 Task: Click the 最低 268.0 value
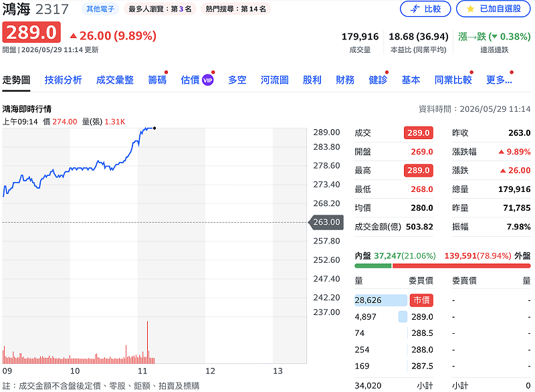pos(422,189)
